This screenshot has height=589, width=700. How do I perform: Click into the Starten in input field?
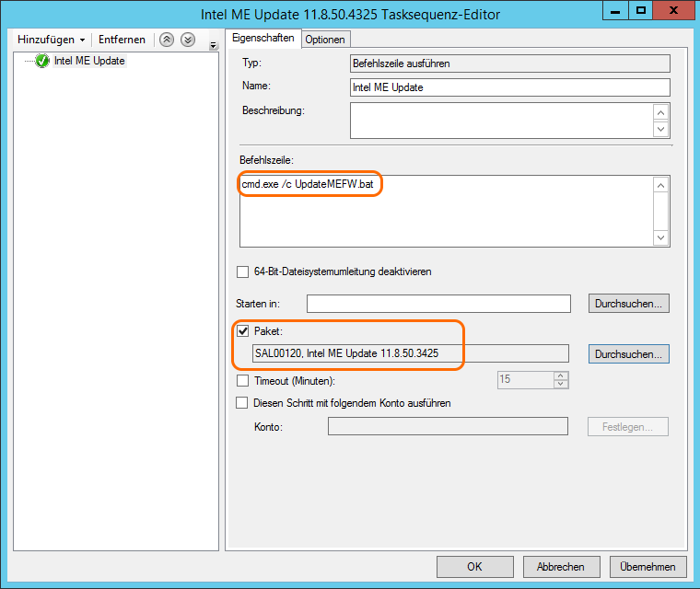click(438, 304)
